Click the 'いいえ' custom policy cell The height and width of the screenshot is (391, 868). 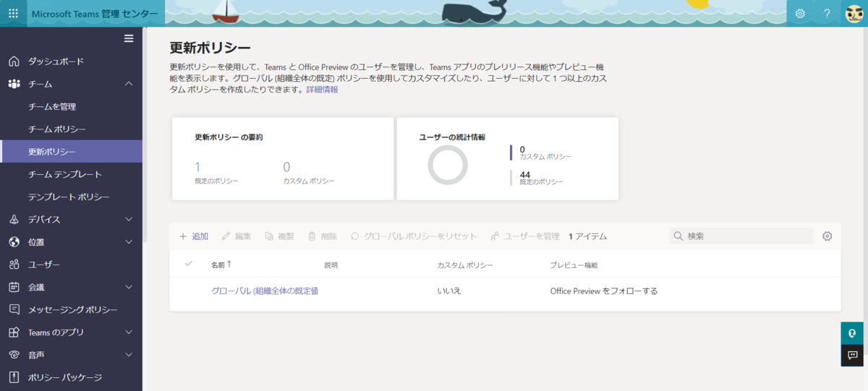point(449,291)
